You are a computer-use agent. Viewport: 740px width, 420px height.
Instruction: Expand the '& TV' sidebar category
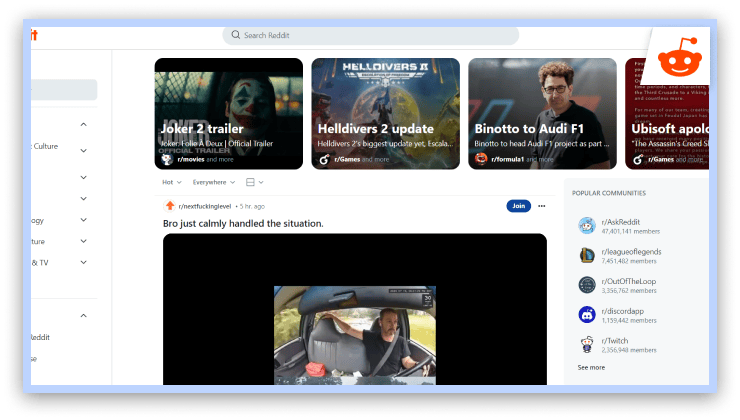tap(84, 262)
